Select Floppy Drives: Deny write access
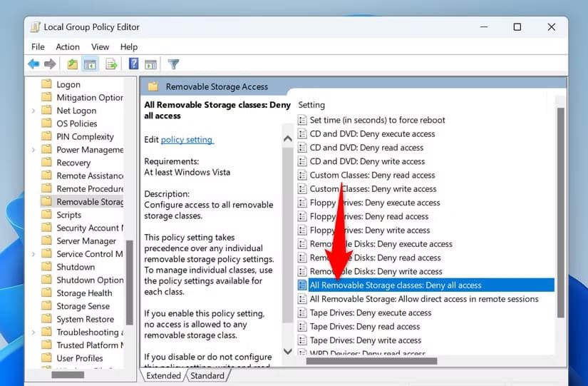 tap(370, 230)
